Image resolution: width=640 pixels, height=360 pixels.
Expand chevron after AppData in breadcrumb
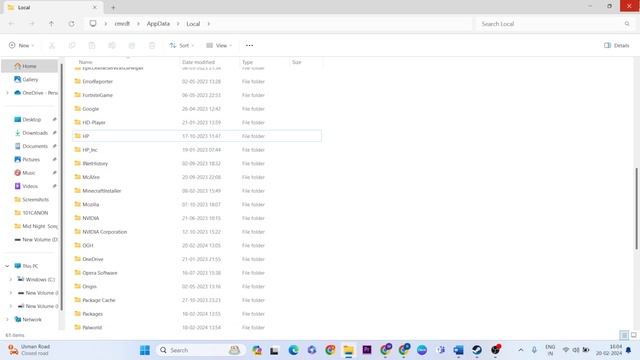[x=178, y=24]
